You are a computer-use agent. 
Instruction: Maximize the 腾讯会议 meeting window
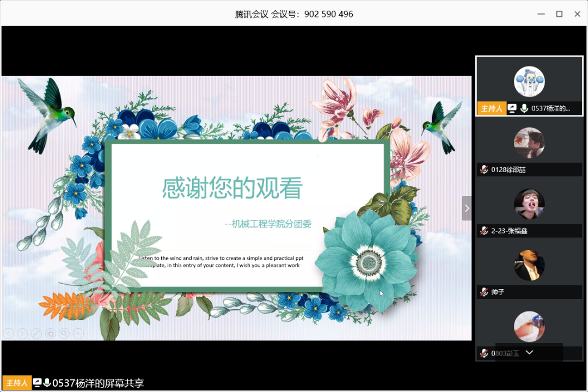tap(559, 14)
